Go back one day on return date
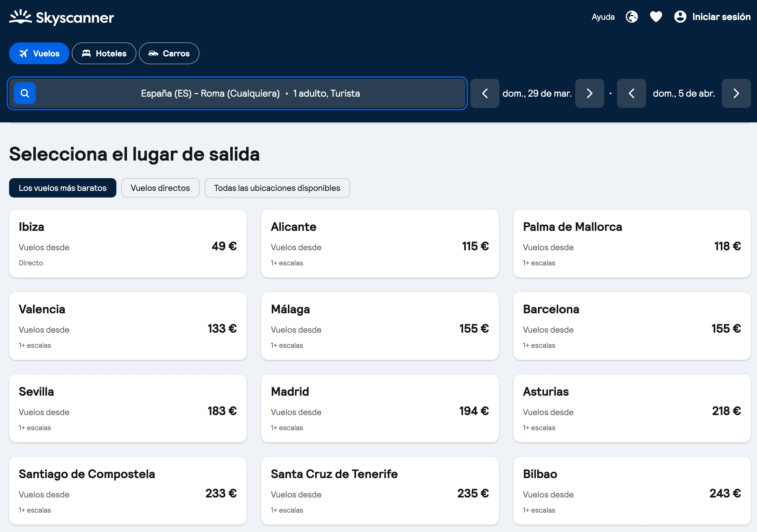Viewport: 757px width, 532px height. click(632, 93)
